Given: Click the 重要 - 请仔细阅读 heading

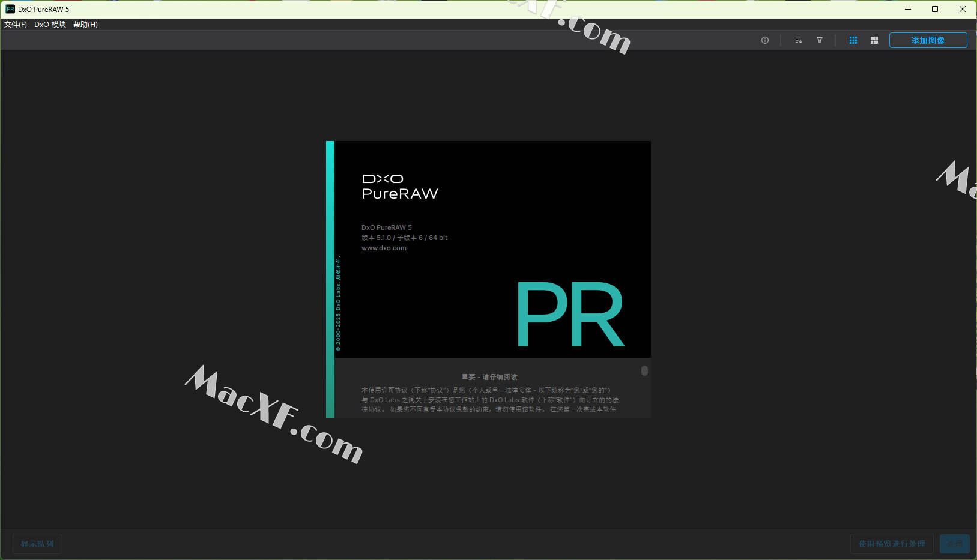Looking at the screenshot, I should point(489,377).
